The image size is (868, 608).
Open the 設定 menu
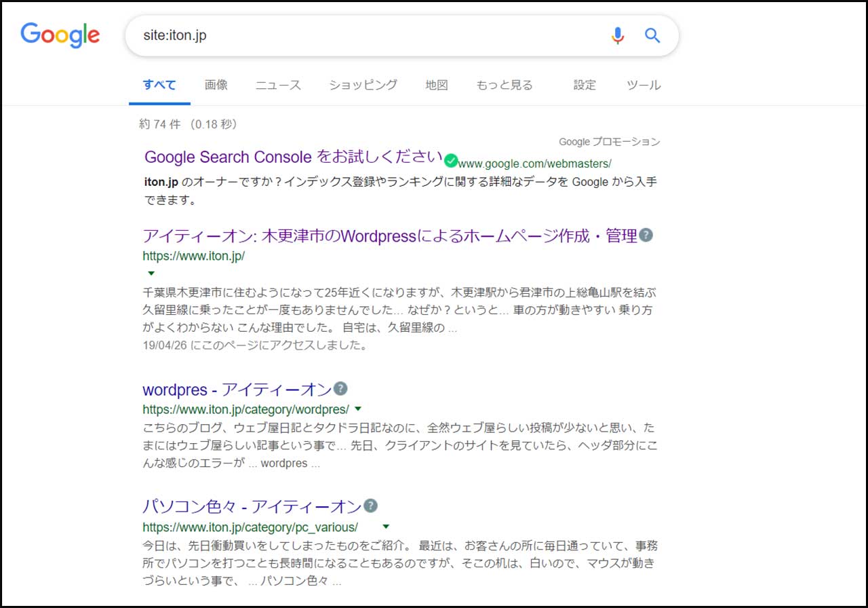coord(585,85)
